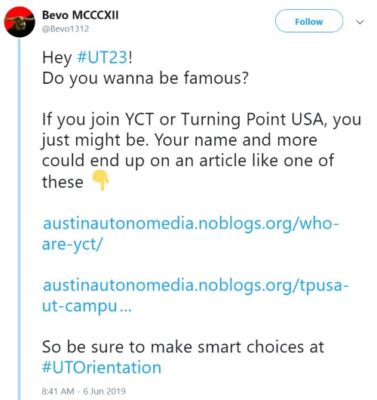Follow the Bevo MCCCXII account
This screenshot has height=400, width=377.
[309, 21]
